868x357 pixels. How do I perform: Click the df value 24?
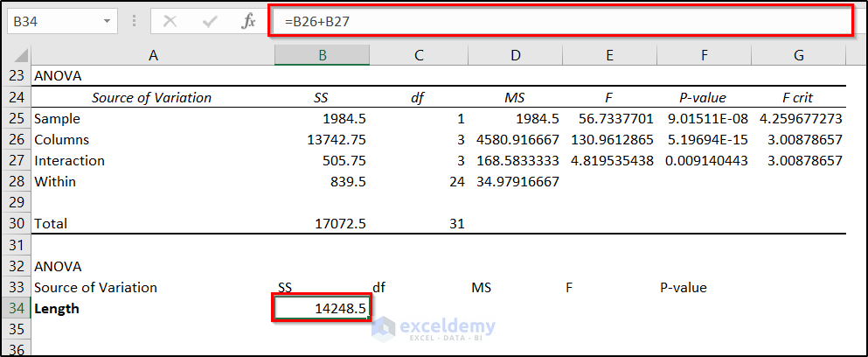[x=457, y=181]
